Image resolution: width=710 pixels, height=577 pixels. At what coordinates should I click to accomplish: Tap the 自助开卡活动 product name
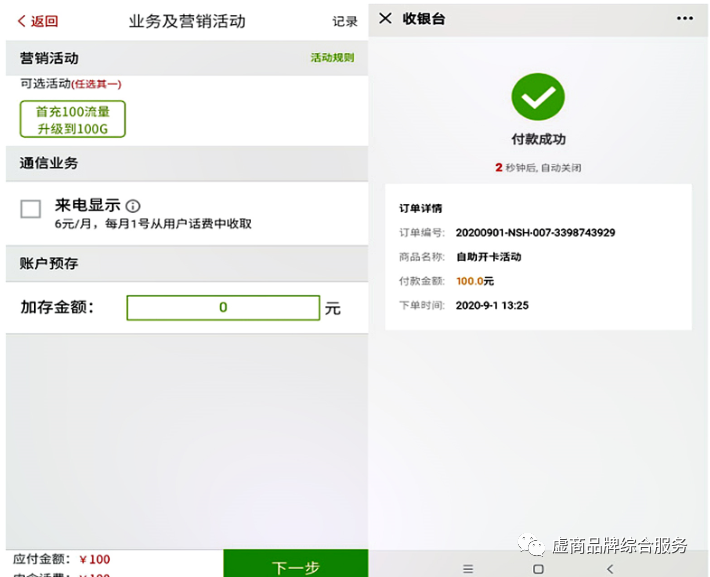pos(488,257)
